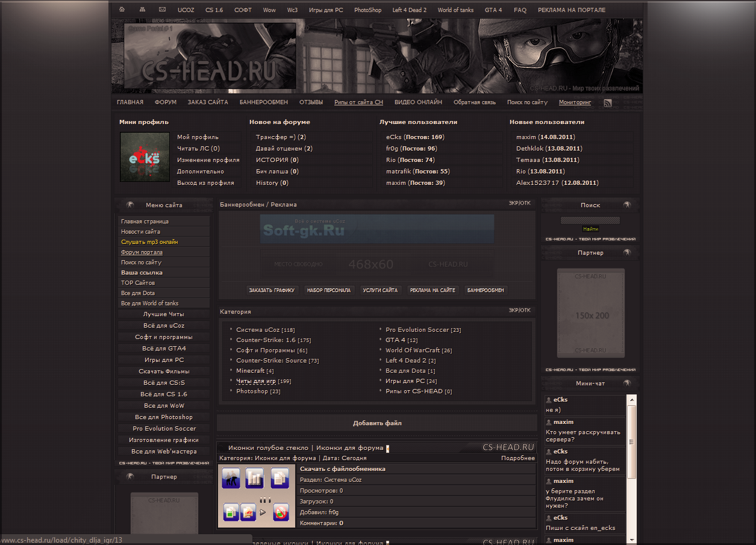
Task: Click the icon preview thumbnail of blue glass icons
Action: click(257, 496)
